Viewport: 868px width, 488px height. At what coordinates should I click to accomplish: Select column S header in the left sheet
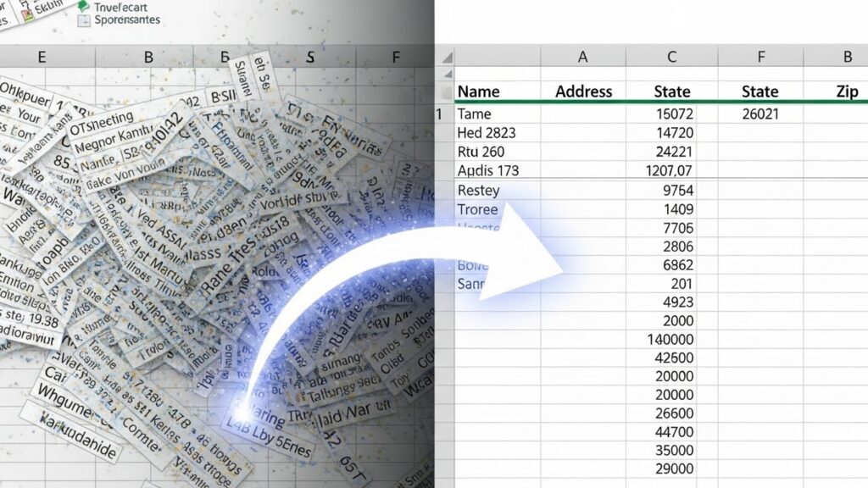[x=310, y=58]
